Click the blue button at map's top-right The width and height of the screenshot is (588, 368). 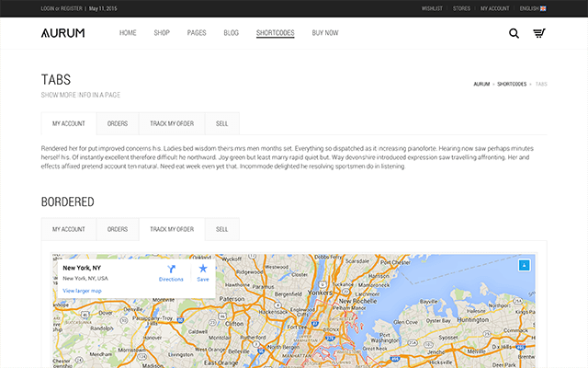click(525, 265)
